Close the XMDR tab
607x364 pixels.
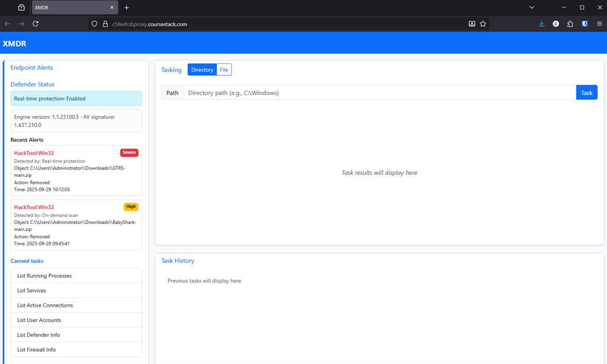point(112,8)
